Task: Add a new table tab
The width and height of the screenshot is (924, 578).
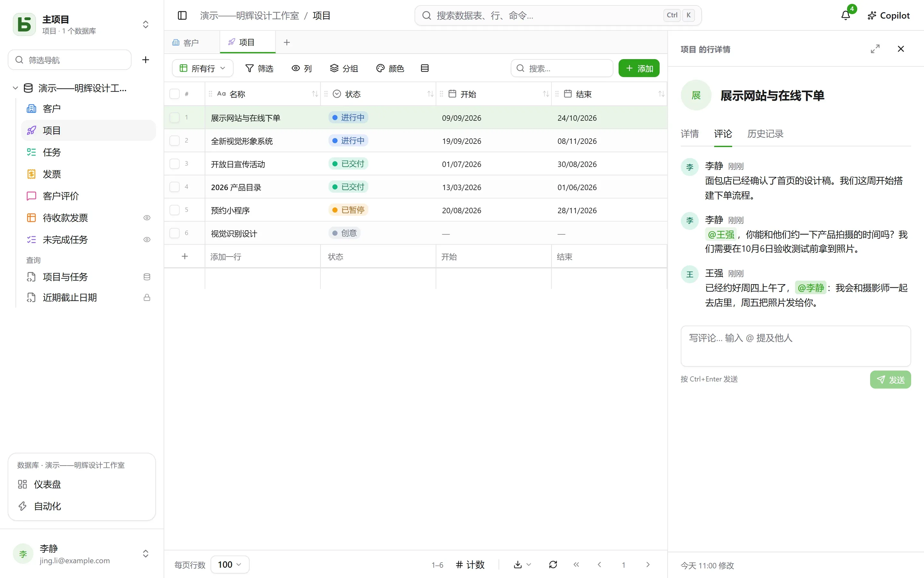Action: 287,42
